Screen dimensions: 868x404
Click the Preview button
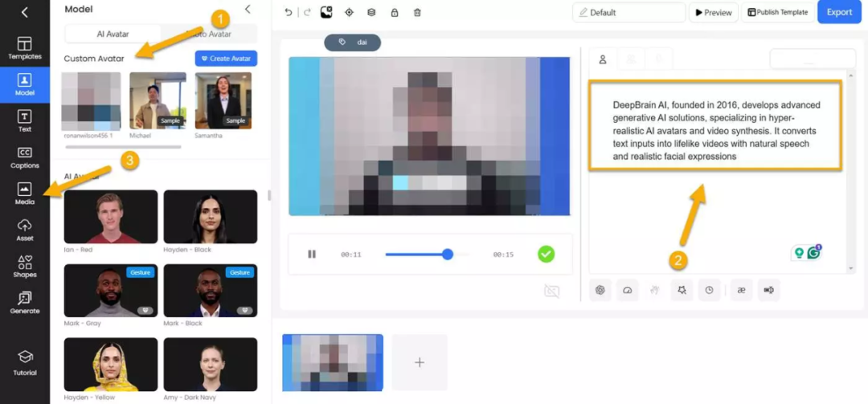[x=714, y=12]
